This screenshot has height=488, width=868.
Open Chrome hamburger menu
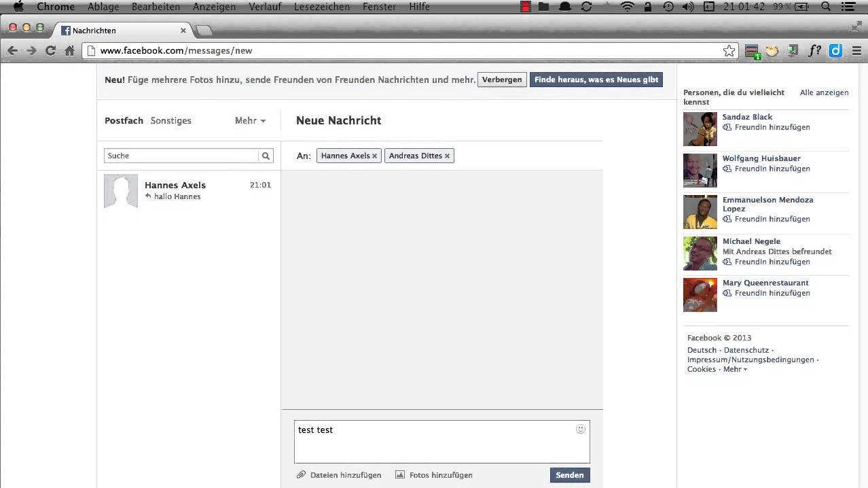pyautogui.click(x=854, y=51)
